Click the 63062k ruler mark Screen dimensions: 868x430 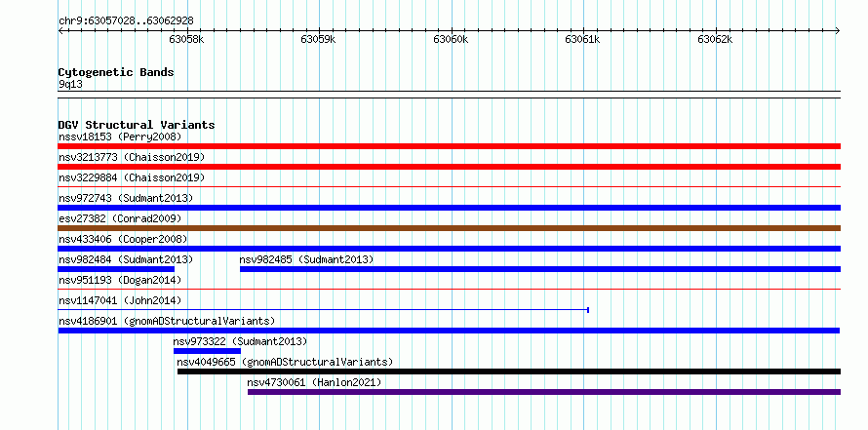pos(715,39)
